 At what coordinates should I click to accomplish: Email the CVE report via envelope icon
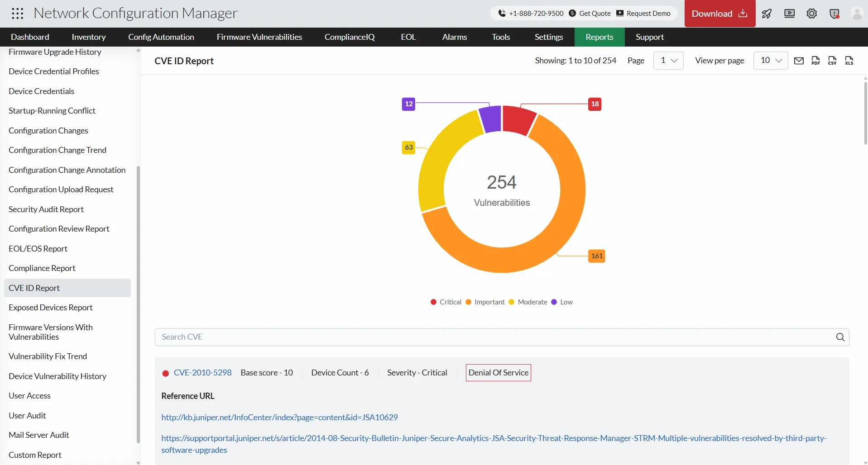tap(799, 61)
